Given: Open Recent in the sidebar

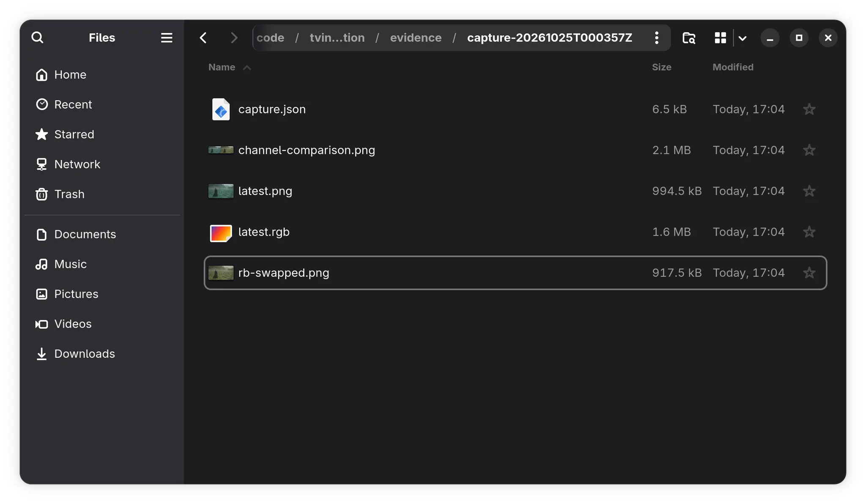Looking at the screenshot, I should click(x=102, y=104).
